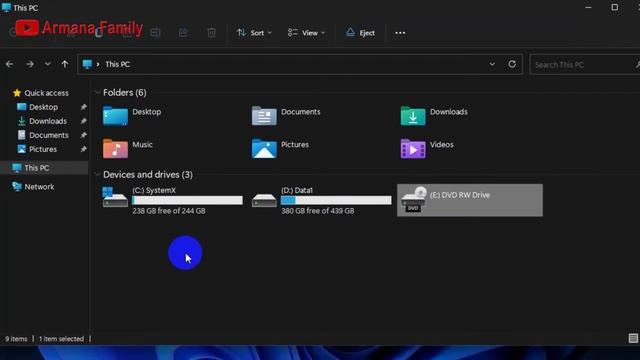
Task: Open the View dropdown menu
Action: (306, 33)
